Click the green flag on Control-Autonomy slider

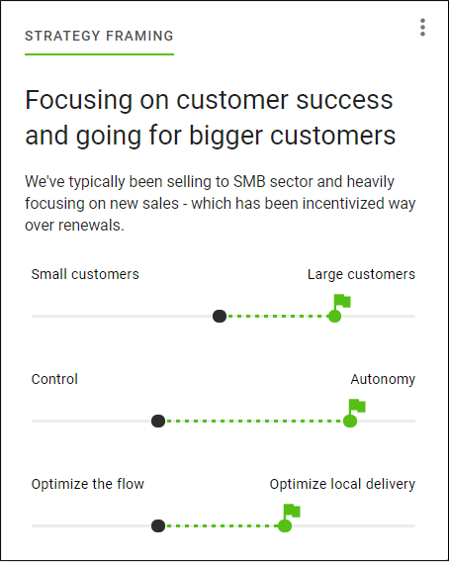click(x=357, y=406)
